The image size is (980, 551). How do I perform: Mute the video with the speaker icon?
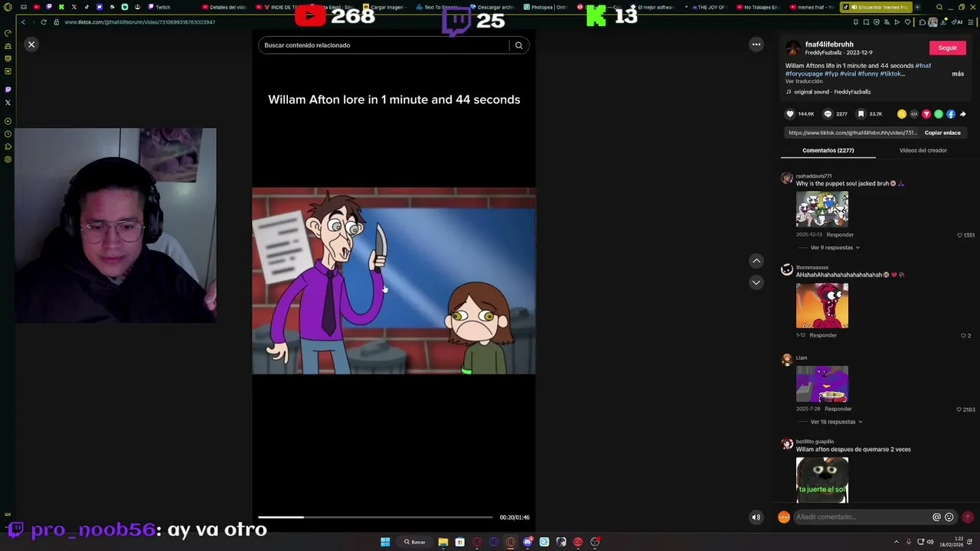tap(756, 517)
